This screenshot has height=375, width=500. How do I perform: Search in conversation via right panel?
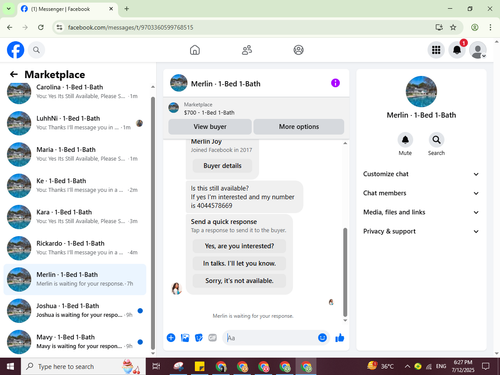tap(436, 140)
